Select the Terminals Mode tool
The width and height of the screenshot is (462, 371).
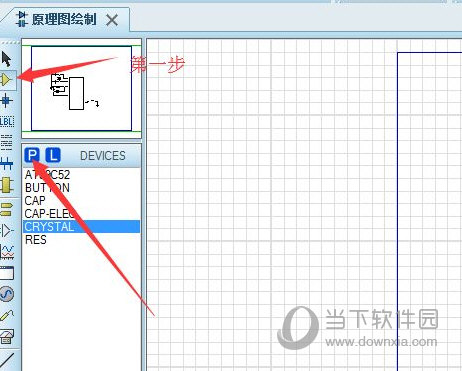[x=6, y=209]
